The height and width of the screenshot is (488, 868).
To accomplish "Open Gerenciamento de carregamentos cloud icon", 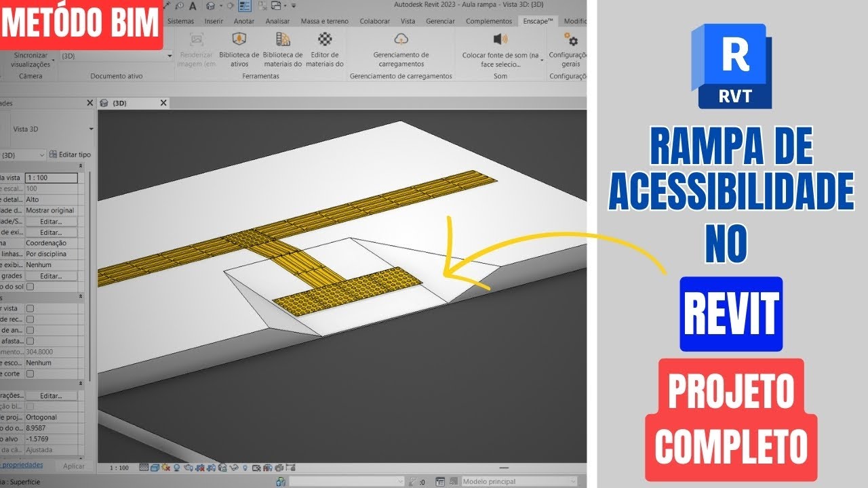I will coord(401,39).
